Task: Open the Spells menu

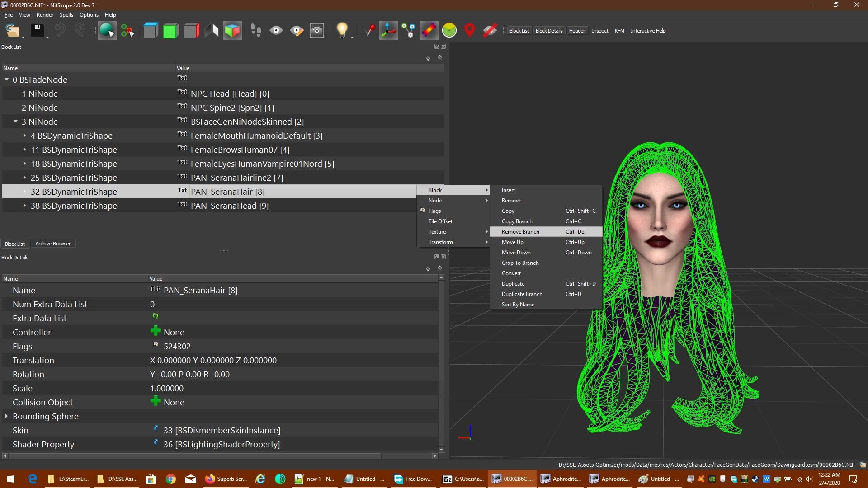Action: [66, 15]
